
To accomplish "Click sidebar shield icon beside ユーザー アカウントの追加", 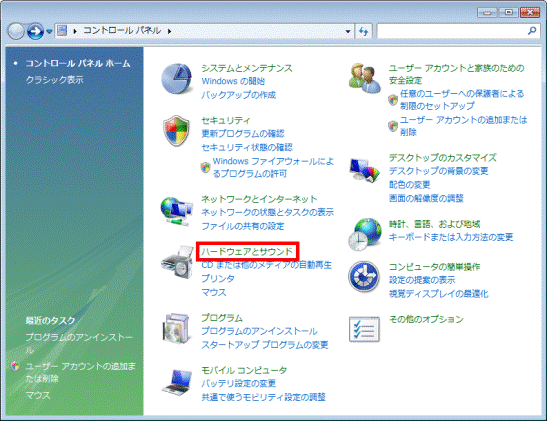I will click(x=15, y=366).
